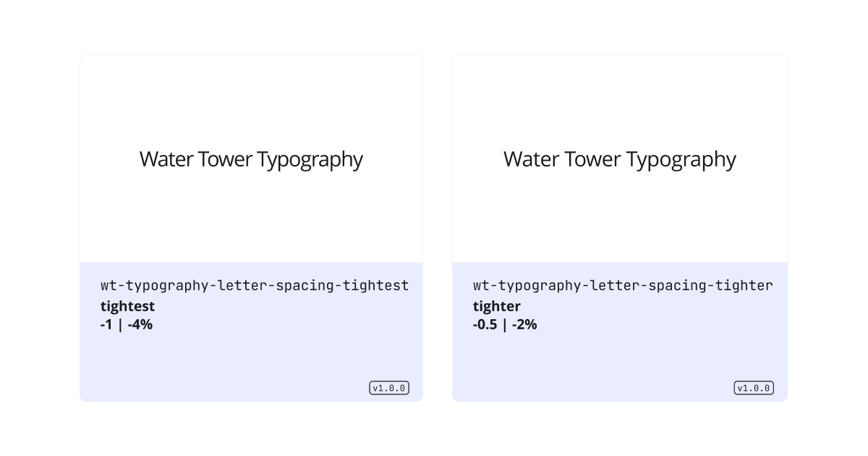
Task: Click the "-1" value in tightest card
Action: tap(106, 324)
